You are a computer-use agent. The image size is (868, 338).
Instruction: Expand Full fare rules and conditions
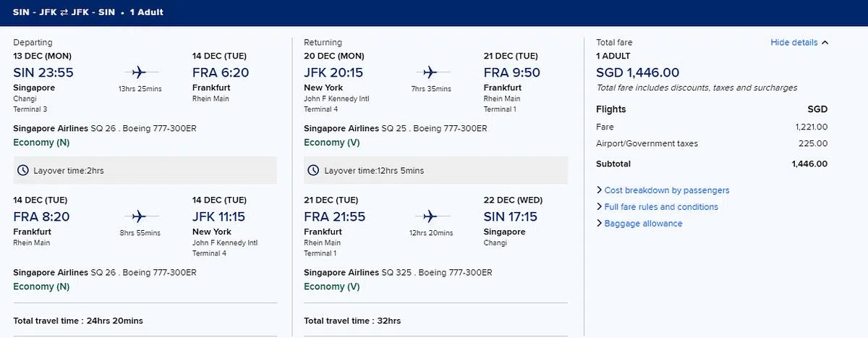click(660, 207)
